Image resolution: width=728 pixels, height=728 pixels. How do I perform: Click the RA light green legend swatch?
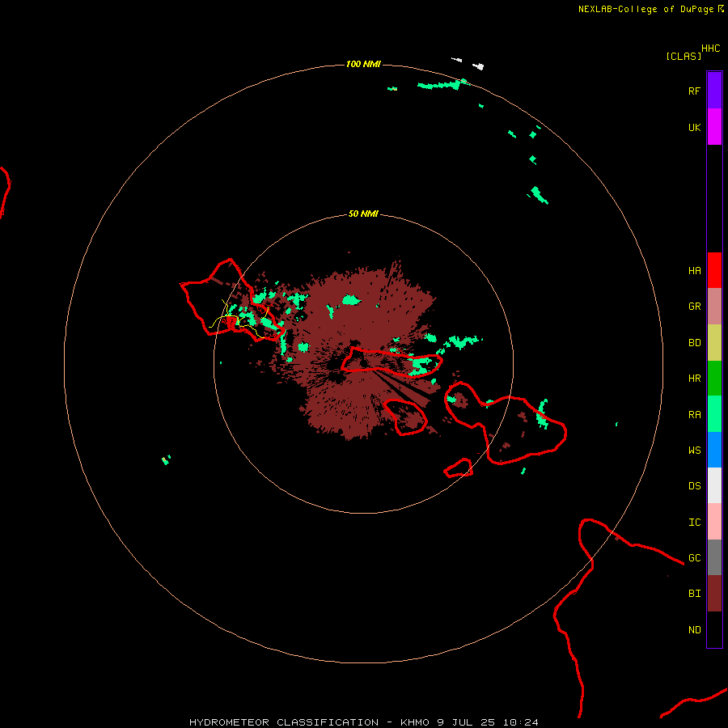click(714, 414)
